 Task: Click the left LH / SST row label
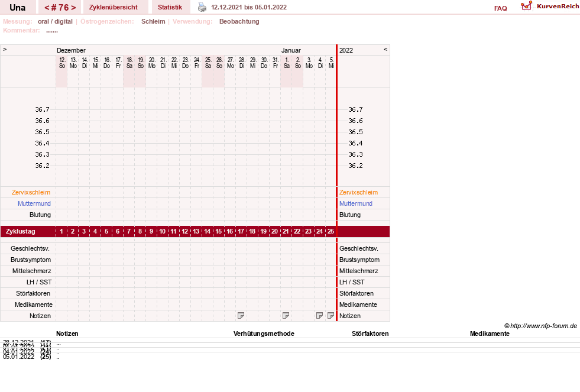(39, 282)
